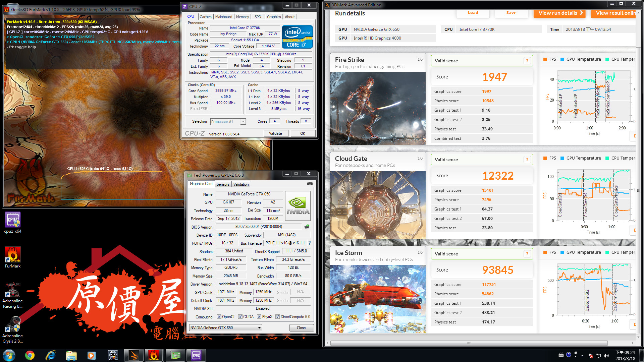Viewport: 644px width, 362px height.
Task: Click the Load button in 3DMark
Action: pos(473,13)
